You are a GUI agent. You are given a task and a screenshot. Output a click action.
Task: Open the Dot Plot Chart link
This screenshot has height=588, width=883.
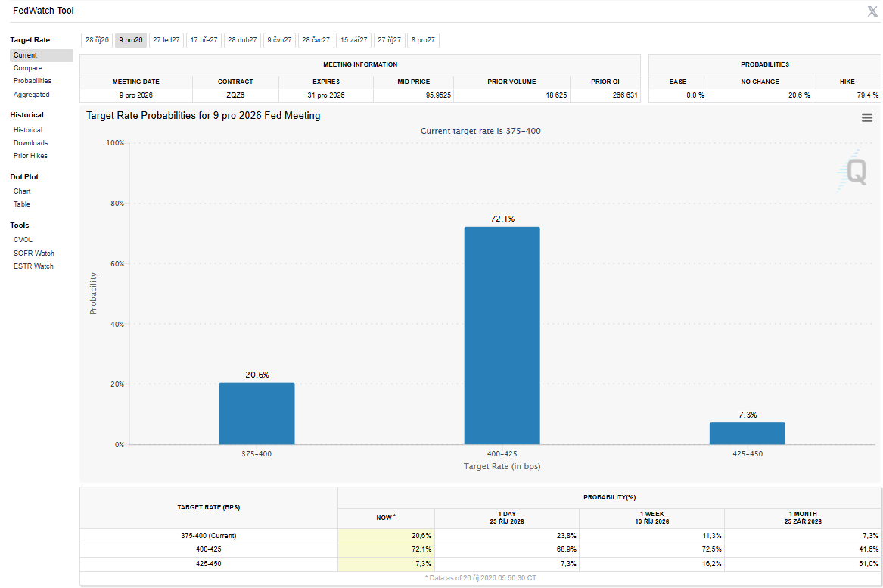click(x=22, y=191)
